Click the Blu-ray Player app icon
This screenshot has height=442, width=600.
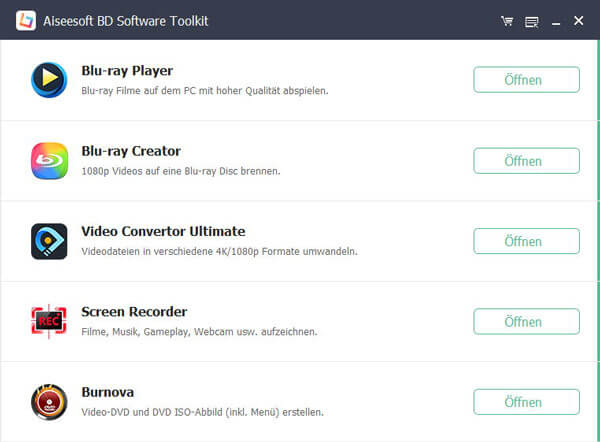click(49, 80)
